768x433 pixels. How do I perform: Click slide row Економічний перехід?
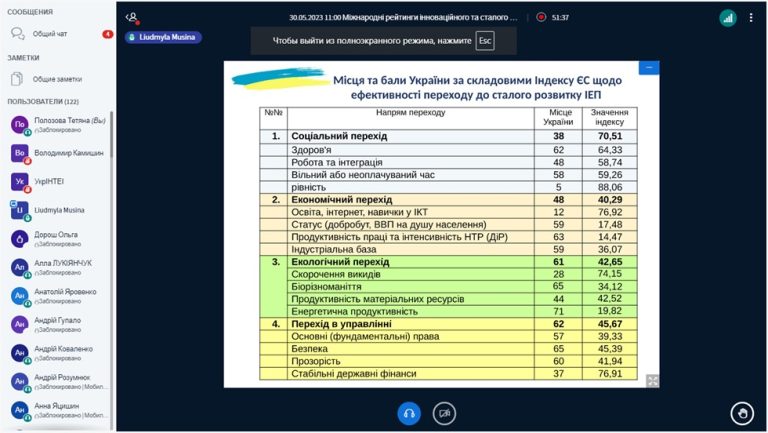click(x=448, y=200)
